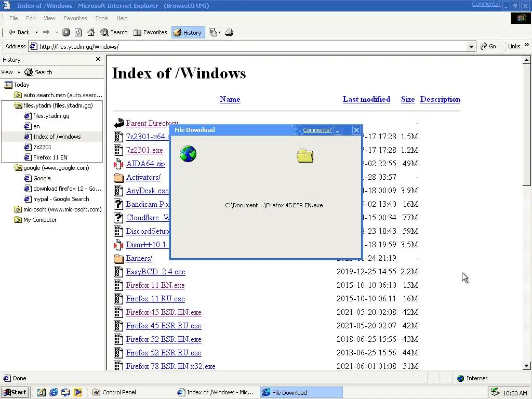The image size is (532, 399).
Task: Switch to Control Panel taskbar button
Action: [114, 393]
